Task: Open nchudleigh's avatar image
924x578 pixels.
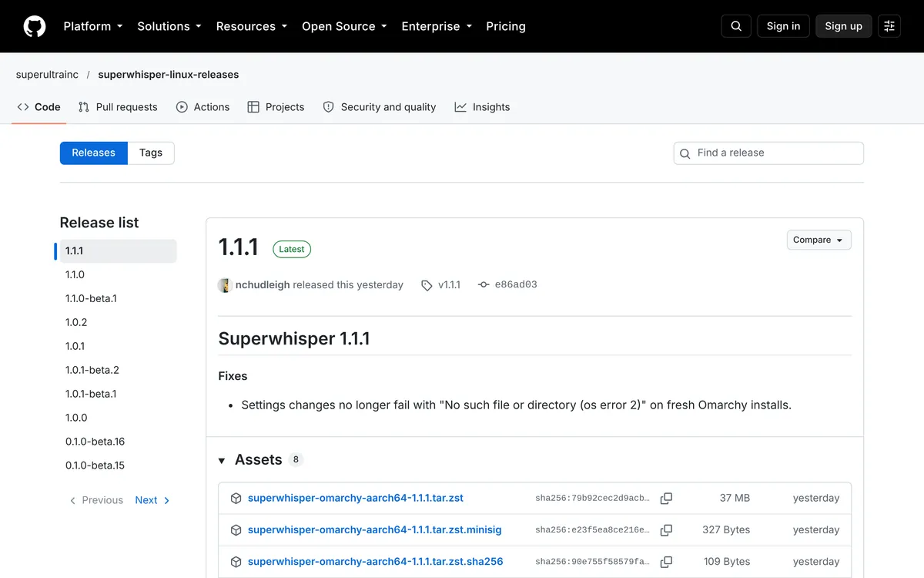Action: pos(225,285)
